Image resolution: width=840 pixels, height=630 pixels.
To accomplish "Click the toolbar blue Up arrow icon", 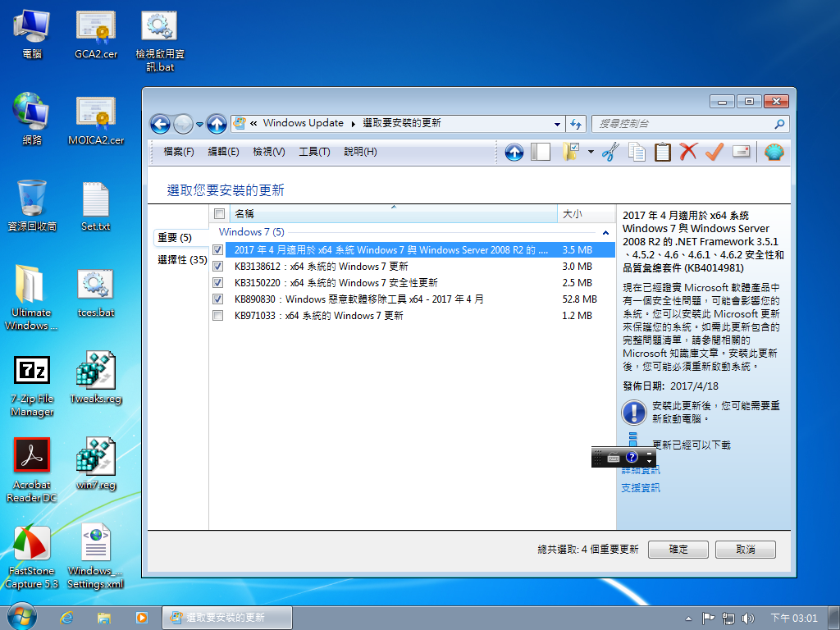I will [514, 152].
